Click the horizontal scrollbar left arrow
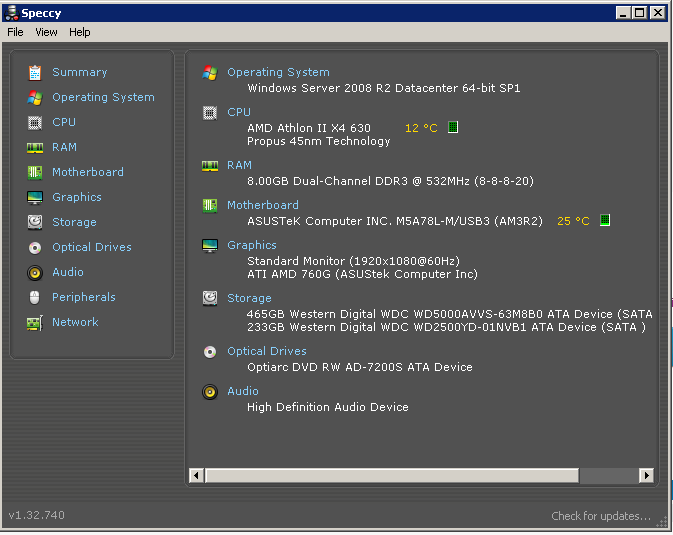673x535 pixels. [x=197, y=475]
